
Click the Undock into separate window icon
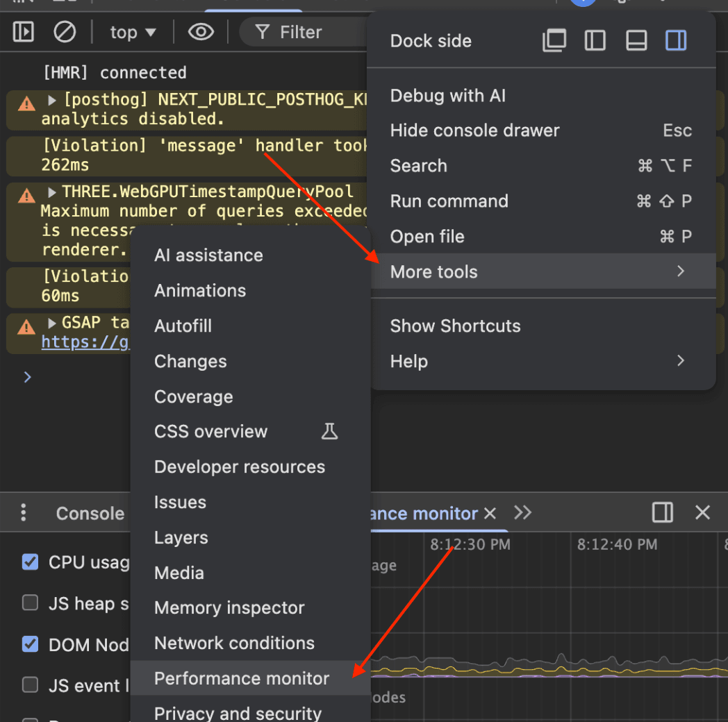554,40
